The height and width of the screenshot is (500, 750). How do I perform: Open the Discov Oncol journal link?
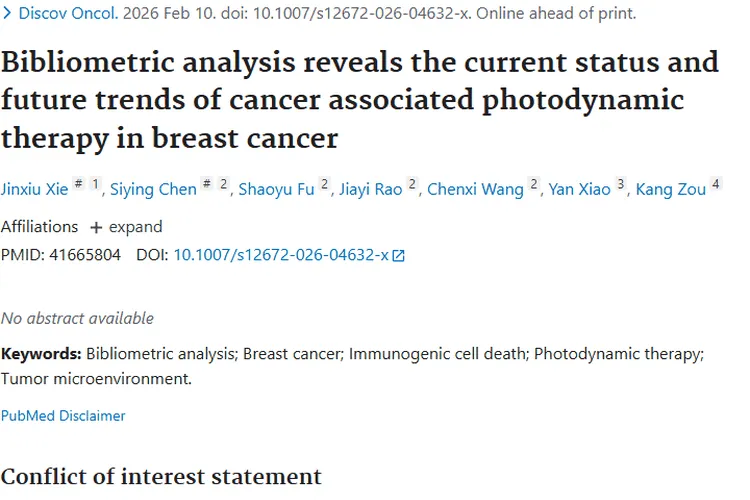(66, 14)
